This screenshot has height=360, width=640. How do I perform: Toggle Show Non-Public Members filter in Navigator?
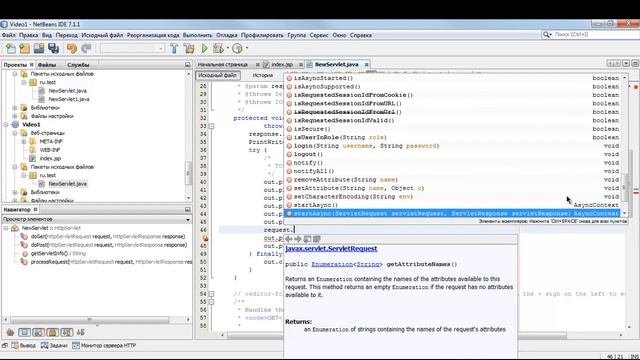(52, 333)
